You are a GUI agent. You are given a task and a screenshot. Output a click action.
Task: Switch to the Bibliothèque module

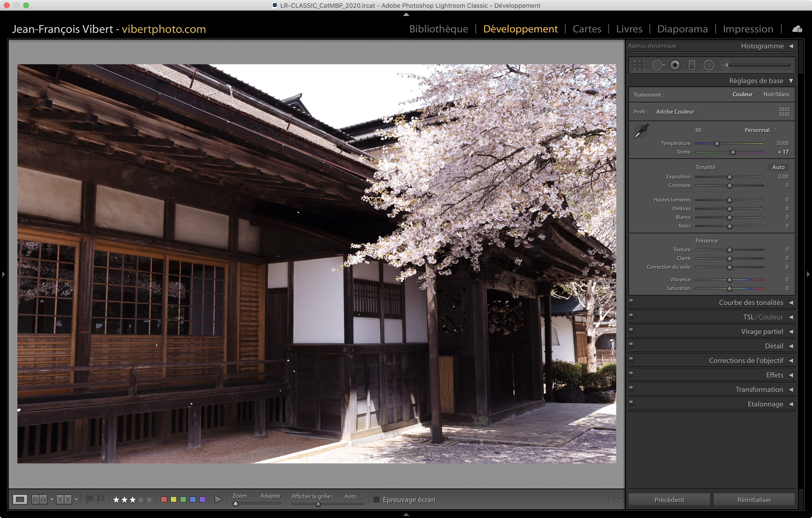coord(438,29)
